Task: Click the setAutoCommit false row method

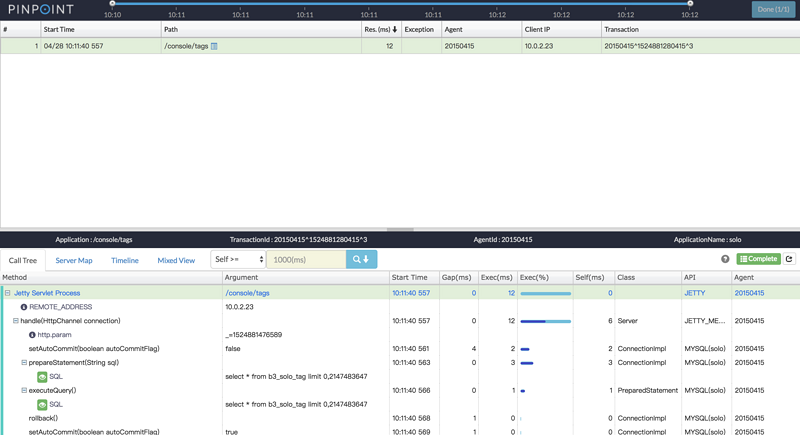Action: click(94, 349)
